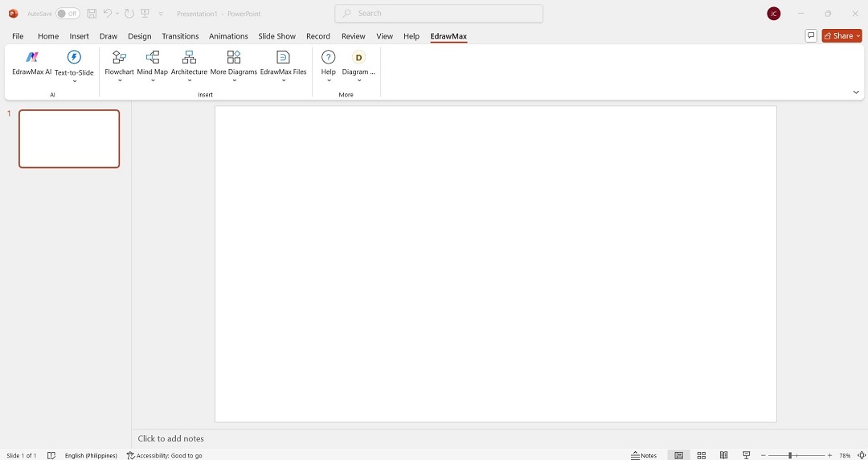Start presentation from beginning icon
This screenshot has height=460, width=868.
pyautogui.click(x=145, y=14)
